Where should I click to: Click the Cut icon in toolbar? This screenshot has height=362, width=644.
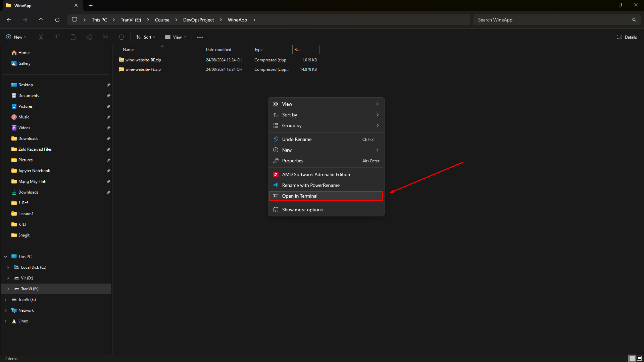(x=41, y=37)
